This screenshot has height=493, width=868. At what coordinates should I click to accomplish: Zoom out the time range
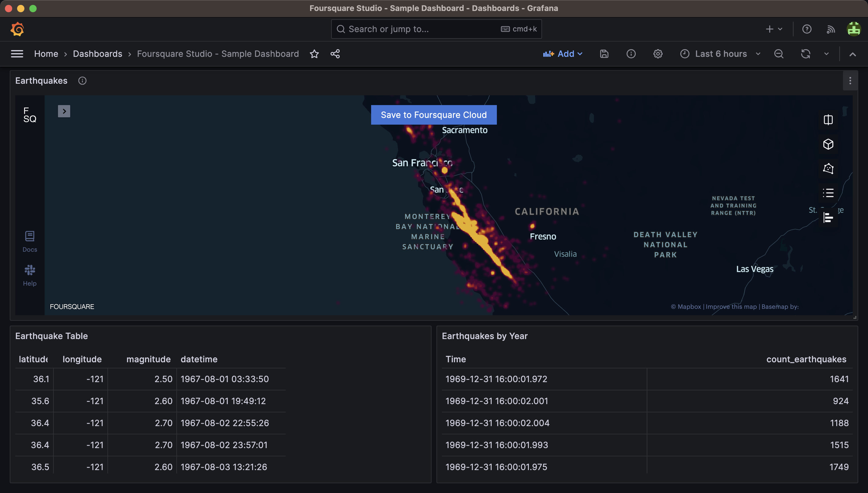(779, 54)
